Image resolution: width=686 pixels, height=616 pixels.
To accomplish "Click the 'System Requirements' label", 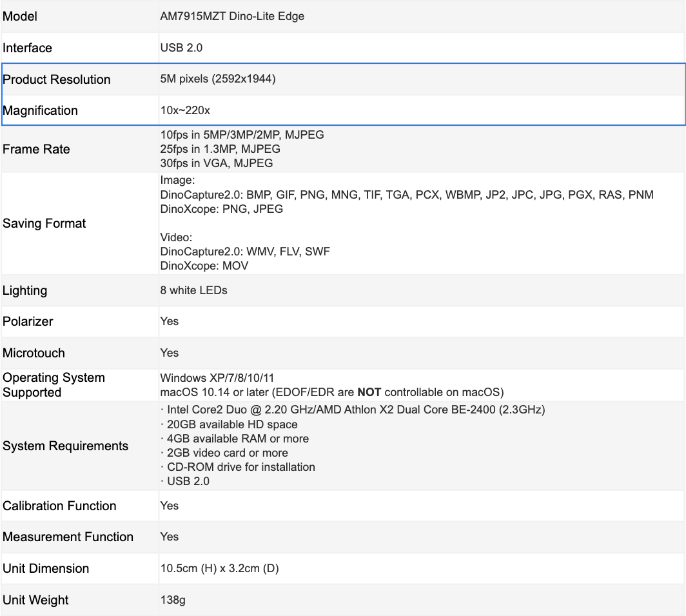I will (x=66, y=446).
